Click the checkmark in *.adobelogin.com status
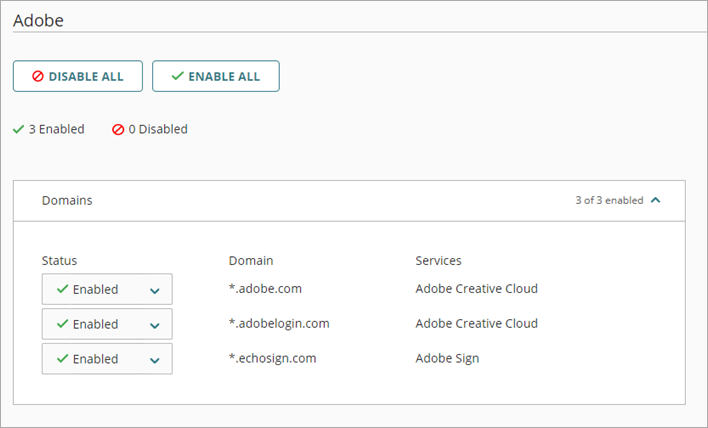The width and height of the screenshot is (708, 428). [62, 324]
